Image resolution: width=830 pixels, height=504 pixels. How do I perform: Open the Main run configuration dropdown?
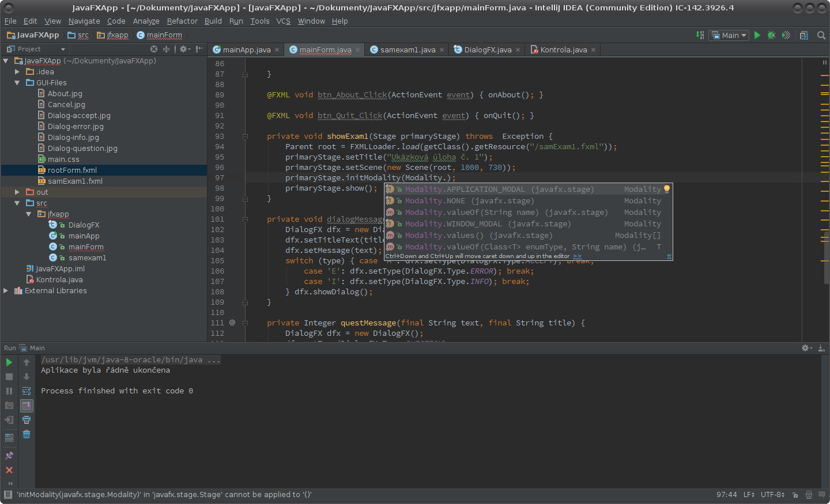[x=729, y=35]
